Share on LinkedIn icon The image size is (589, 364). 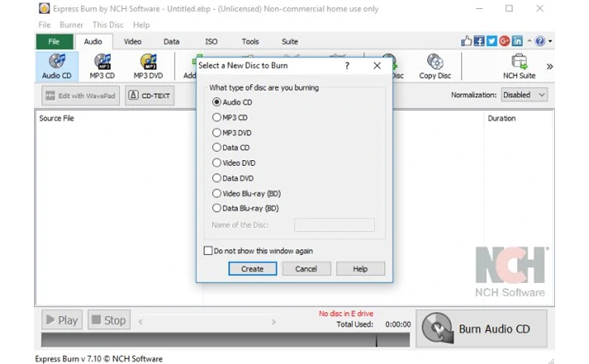pos(517,41)
